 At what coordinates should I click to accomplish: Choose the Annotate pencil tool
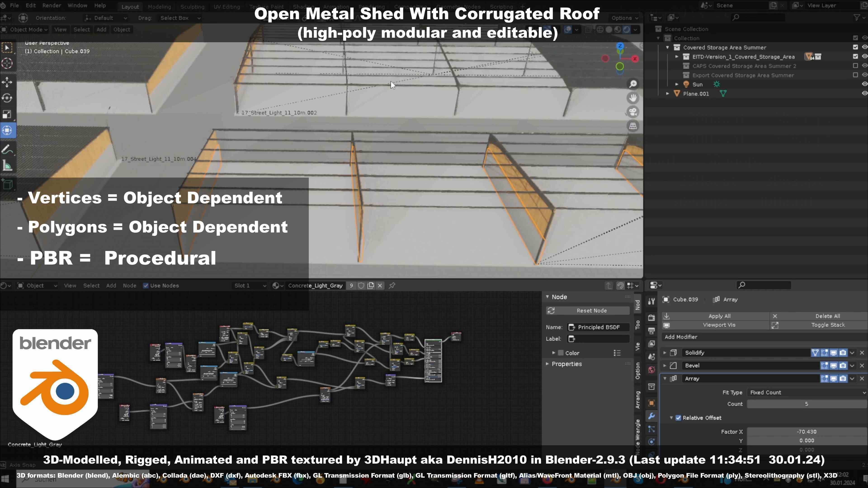click(7, 150)
